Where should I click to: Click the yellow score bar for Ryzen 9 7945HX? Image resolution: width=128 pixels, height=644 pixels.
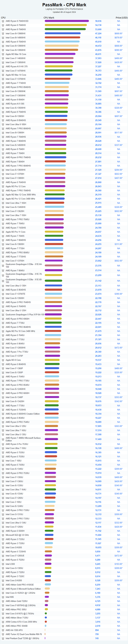click(66, 25)
